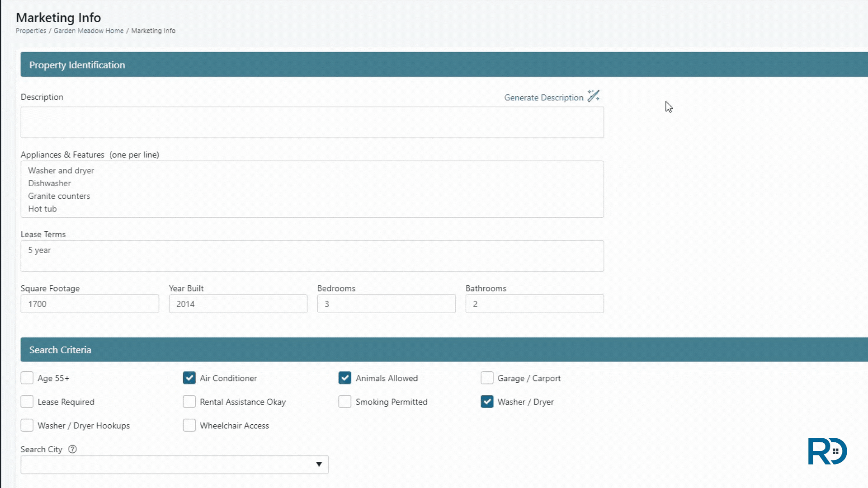This screenshot has width=868, height=488.
Task: Check Rental Assistance Okay box
Action: (189, 402)
